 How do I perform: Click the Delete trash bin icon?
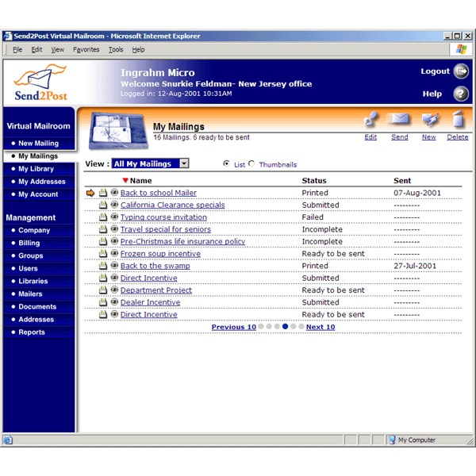coord(458,119)
